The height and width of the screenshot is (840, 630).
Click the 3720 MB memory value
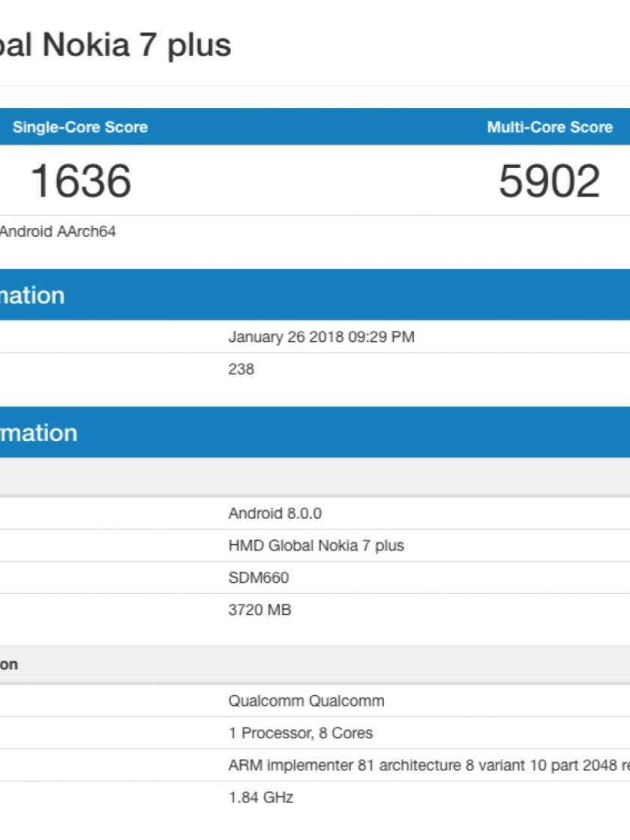click(x=259, y=610)
